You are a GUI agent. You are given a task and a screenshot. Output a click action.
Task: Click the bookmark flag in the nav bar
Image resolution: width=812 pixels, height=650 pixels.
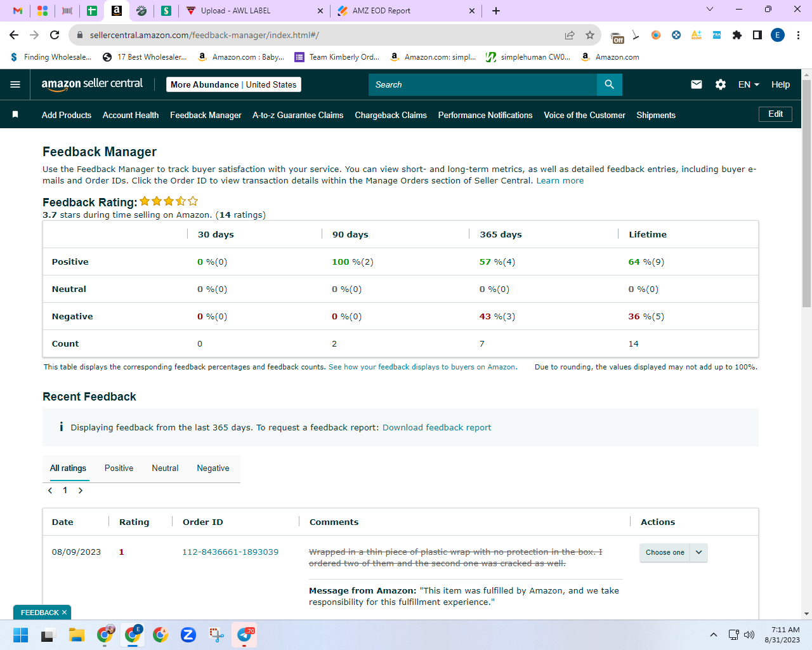(x=15, y=114)
